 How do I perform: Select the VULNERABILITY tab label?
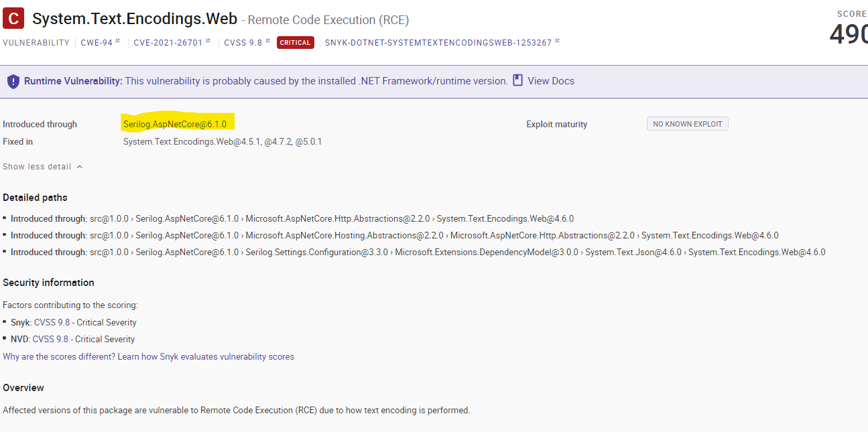click(x=35, y=42)
